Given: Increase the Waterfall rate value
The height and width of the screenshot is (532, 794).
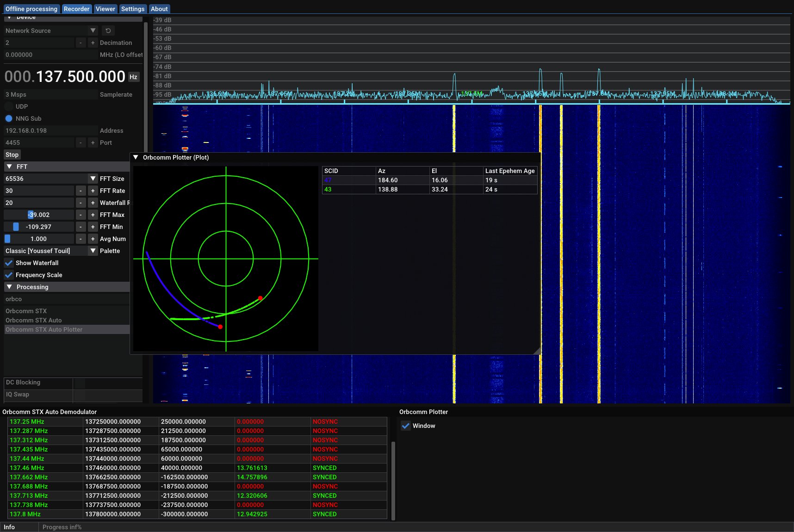Looking at the screenshot, I should click(x=93, y=203).
